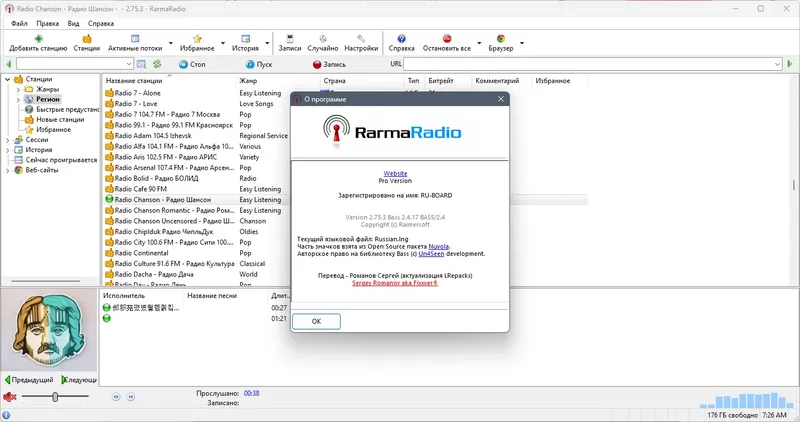Click Остановить все stop-all icon

pos(447,39)
